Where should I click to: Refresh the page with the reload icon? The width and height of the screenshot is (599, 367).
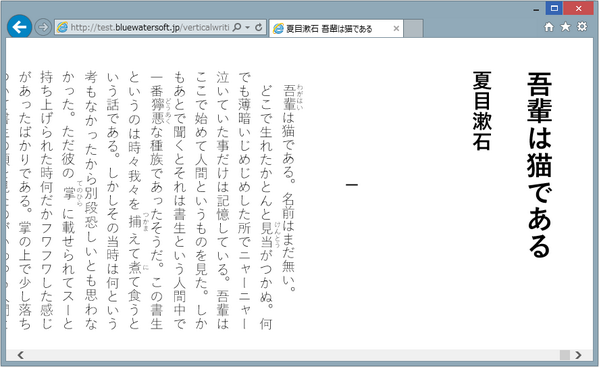click(259, 27)
